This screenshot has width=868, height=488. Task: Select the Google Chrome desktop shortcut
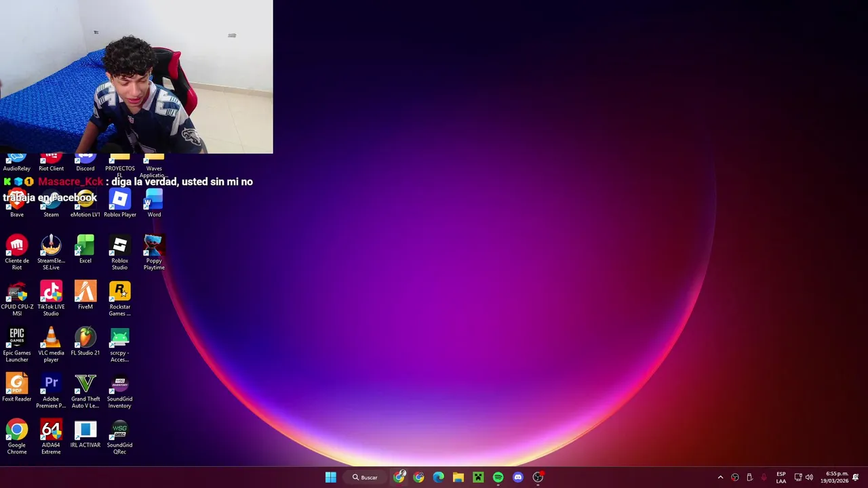pyautogui.click(x=17, y=437)
